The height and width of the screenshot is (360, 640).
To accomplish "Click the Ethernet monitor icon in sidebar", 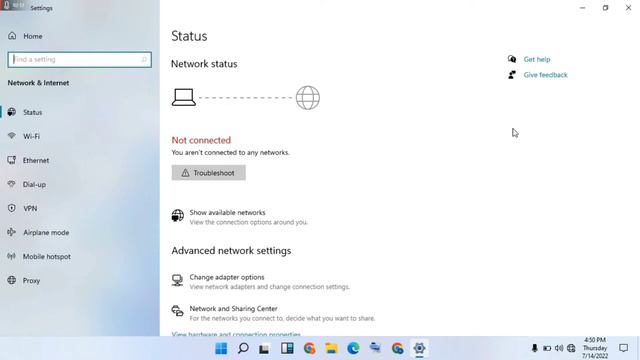I will [11, 160].
